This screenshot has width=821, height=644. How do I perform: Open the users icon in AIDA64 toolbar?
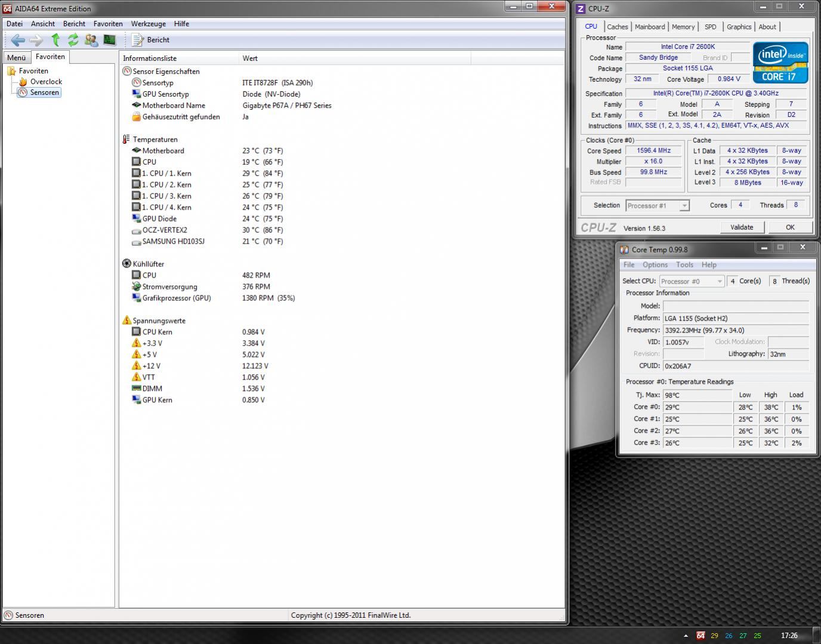tap(91, 40)
